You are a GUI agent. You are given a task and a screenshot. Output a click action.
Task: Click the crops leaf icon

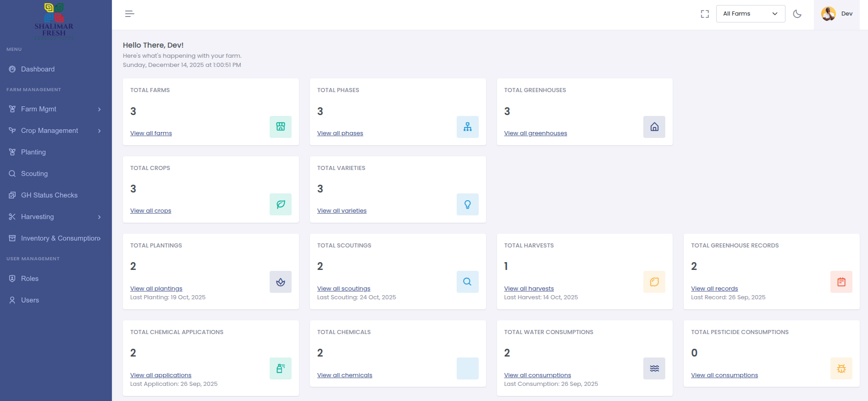(x=281, y=204)
